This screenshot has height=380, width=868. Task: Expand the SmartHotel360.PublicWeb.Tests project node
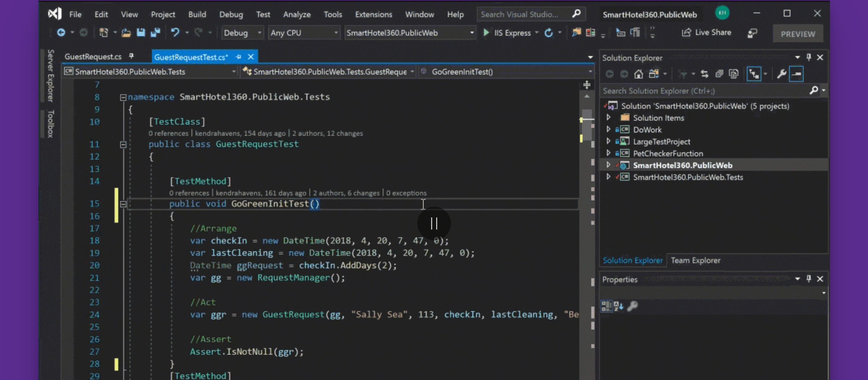coord(608,177)
